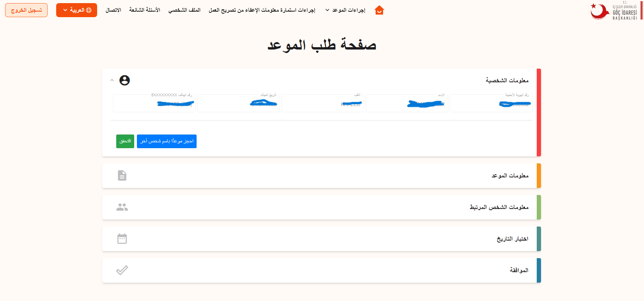Open the الأسئلة الشائعة menu item
Screen dimensions: 644x301
(145, 10)
